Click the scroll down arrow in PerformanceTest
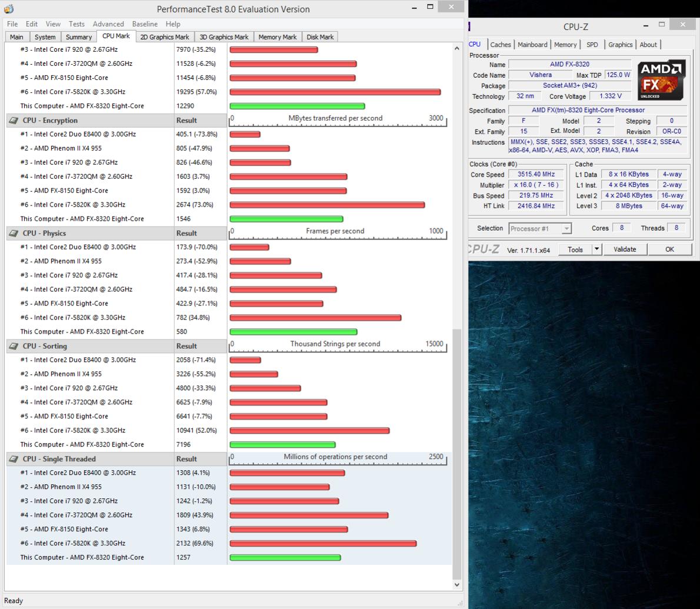700x609 pixels. tap(456, 584)
